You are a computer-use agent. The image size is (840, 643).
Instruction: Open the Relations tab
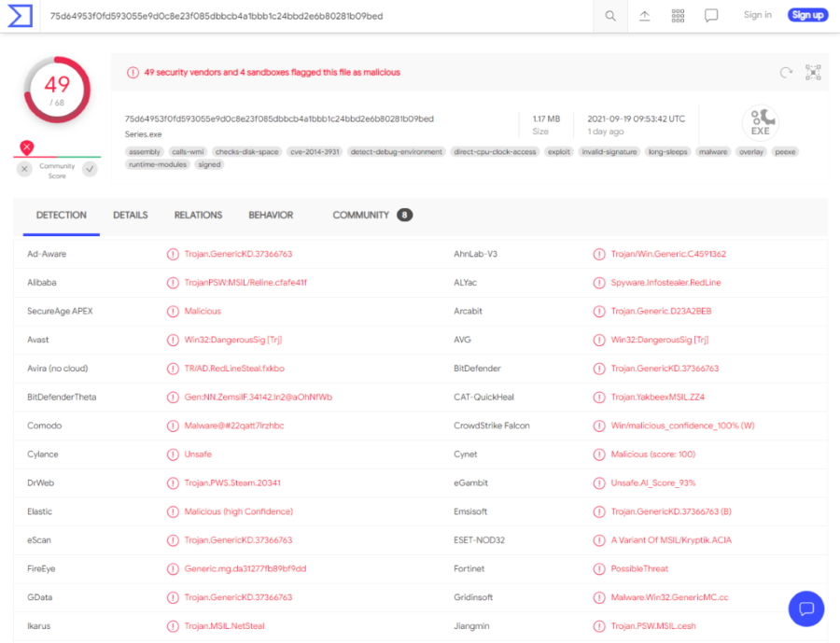pyautogui.click(x=198, y=216)
